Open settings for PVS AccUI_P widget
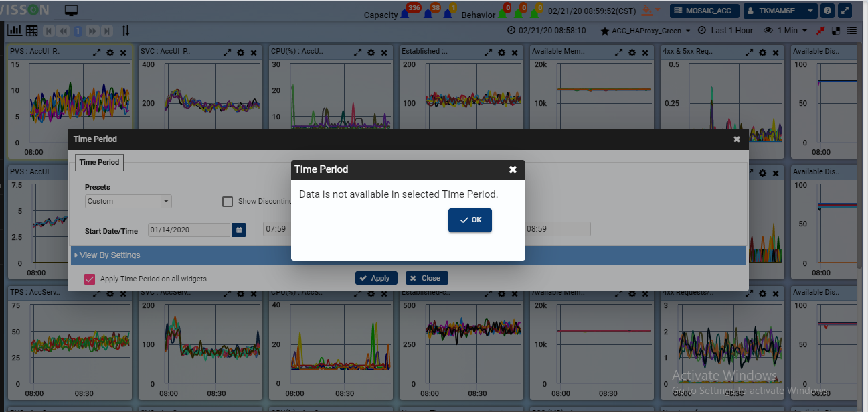 point(110,52)
